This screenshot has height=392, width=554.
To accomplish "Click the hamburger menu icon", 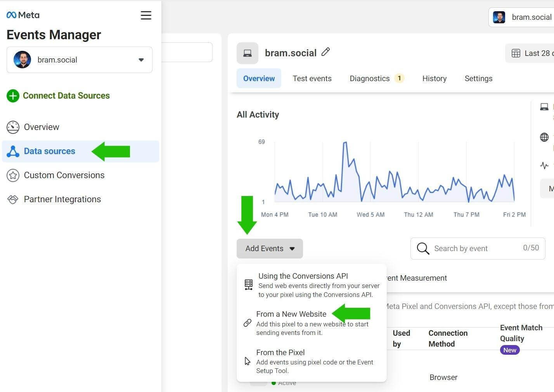I will [x=146, y=15].
